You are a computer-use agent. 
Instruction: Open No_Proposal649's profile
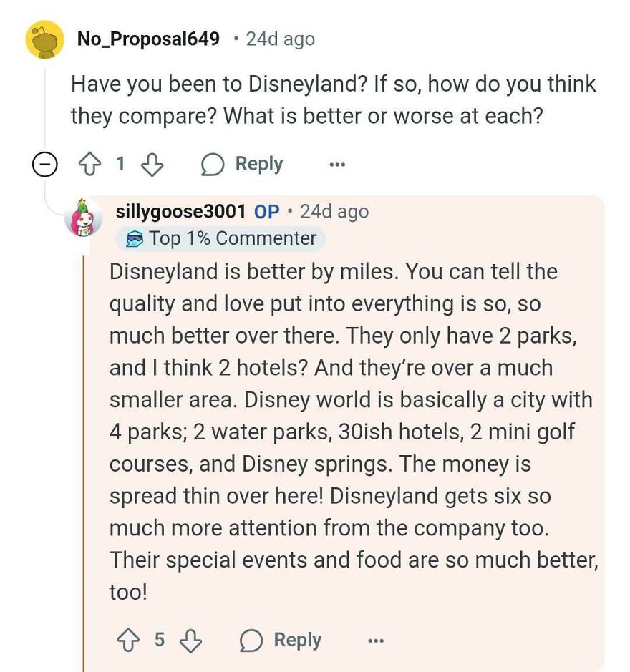[146, 39]
